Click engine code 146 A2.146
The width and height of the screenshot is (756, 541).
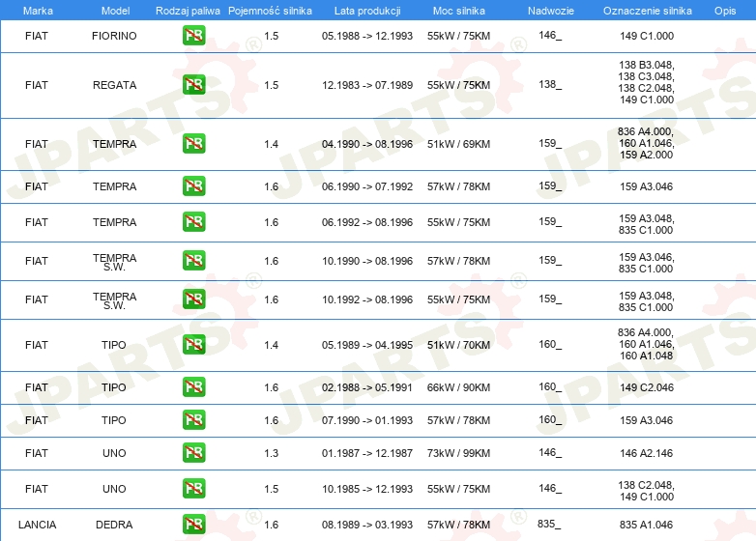tap(647, 453)
